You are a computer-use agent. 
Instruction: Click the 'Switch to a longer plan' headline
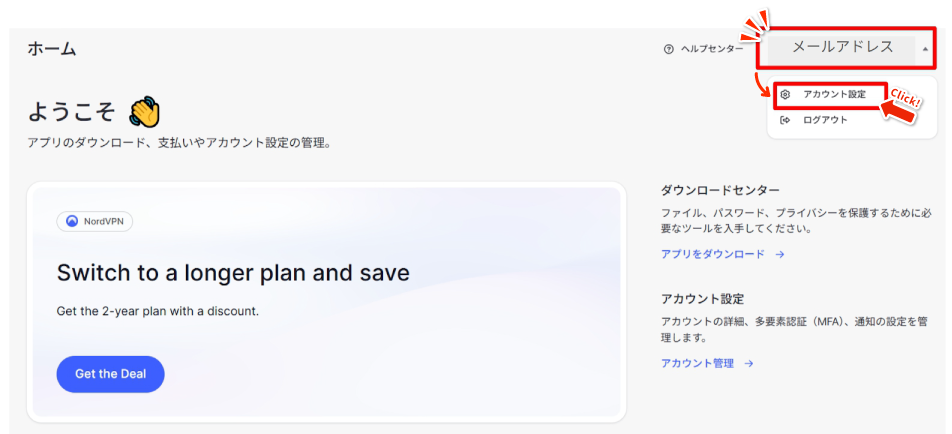coord(233,273)
